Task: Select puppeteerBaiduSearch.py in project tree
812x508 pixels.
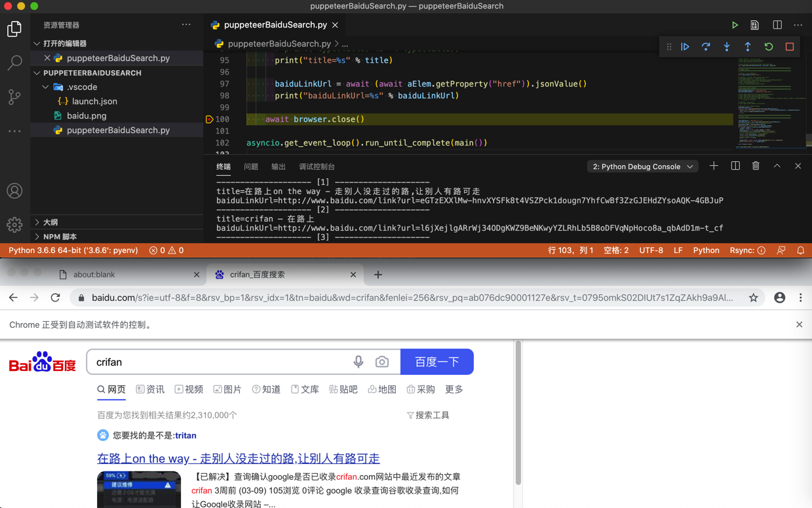Action: point(118,130)
